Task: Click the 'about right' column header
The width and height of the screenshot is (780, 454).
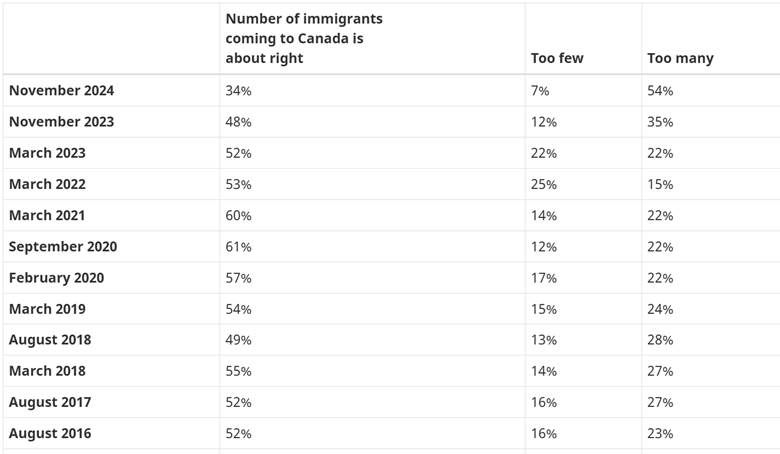Action: (x=304, y=39)
